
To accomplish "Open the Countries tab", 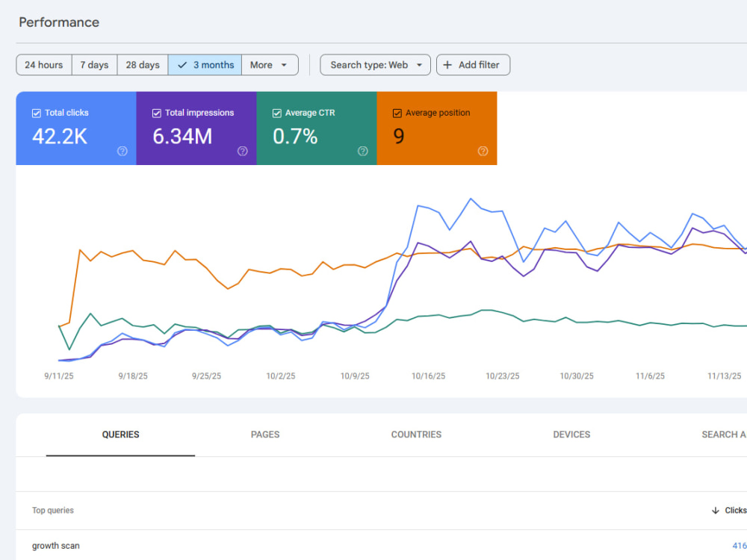I will pyautogui.click(x=416, y=435).
